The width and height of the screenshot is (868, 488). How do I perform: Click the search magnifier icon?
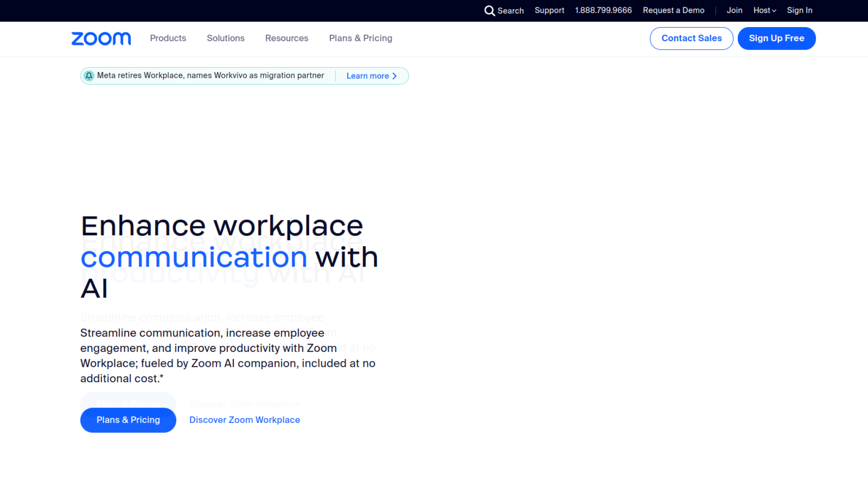pyautogui.click(x=490, y=10)
